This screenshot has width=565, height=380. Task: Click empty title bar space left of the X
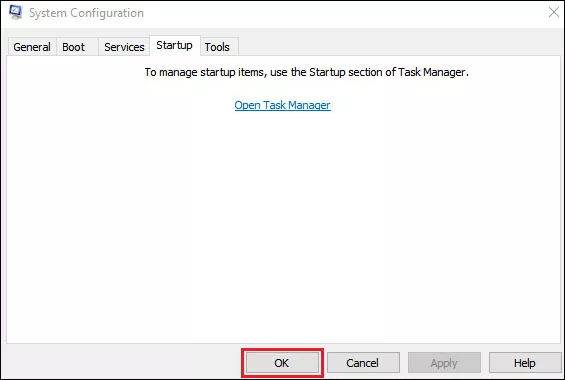[342, 13]
